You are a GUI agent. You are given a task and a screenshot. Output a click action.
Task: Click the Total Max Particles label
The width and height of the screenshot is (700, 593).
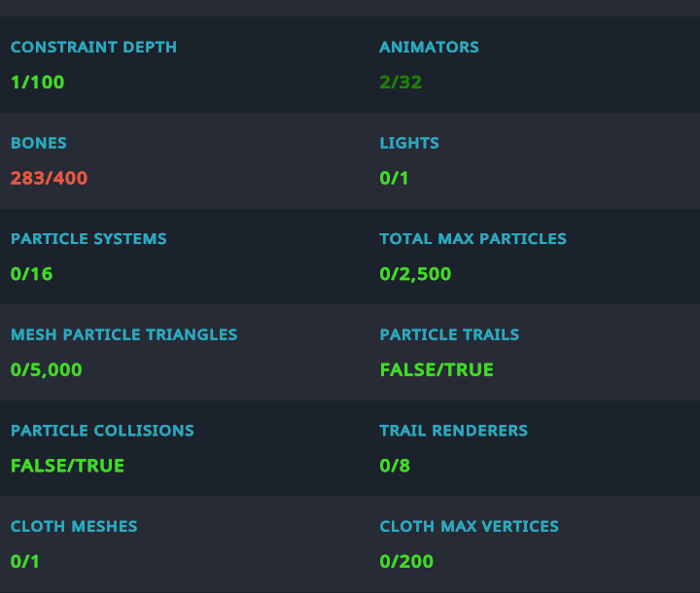[472, 238]
